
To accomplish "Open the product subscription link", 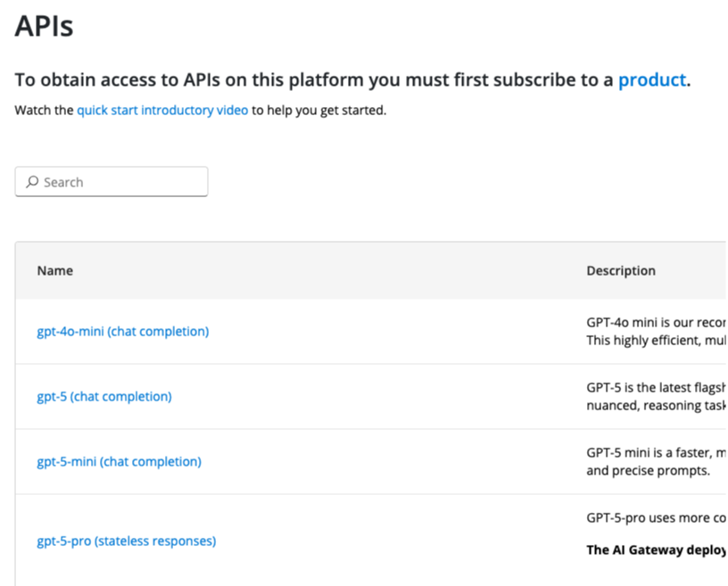I will pyautogui.click(x=651, y=79).
